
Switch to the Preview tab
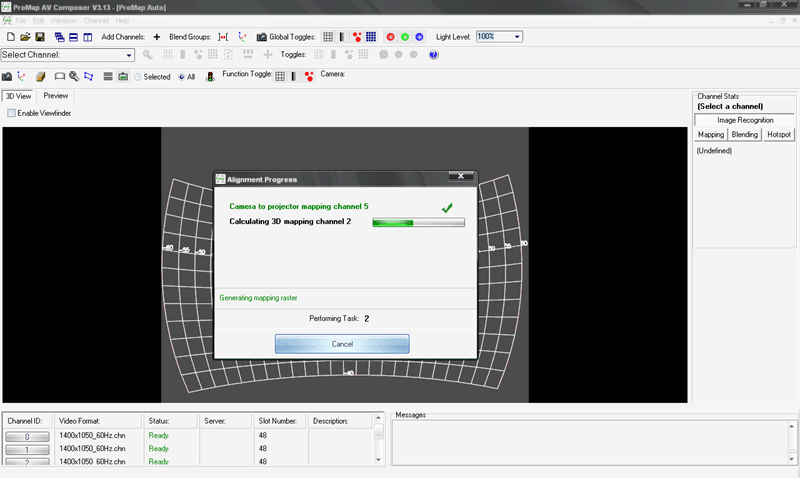55,96
